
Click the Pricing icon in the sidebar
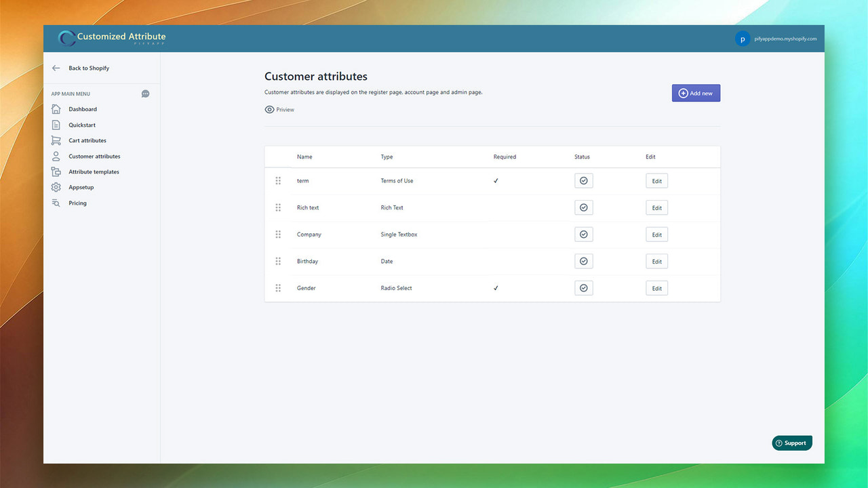[55, 203]
